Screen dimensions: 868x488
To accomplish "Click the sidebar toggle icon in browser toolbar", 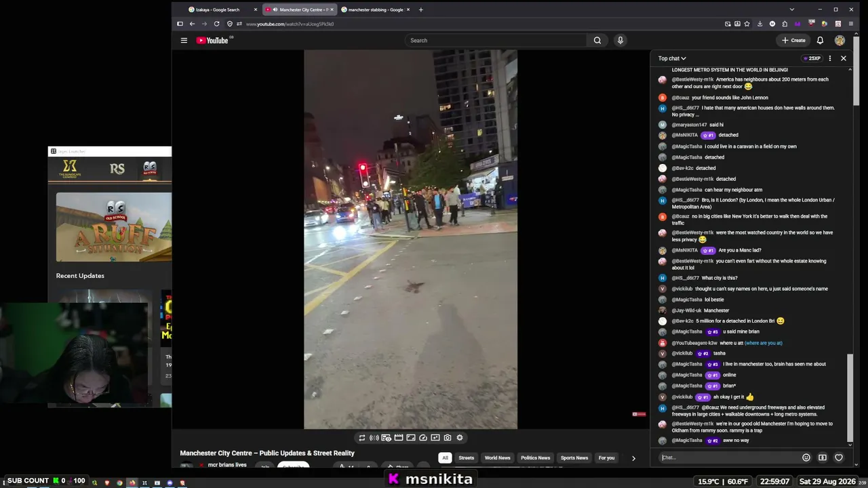I will click(x=180, y=24).
